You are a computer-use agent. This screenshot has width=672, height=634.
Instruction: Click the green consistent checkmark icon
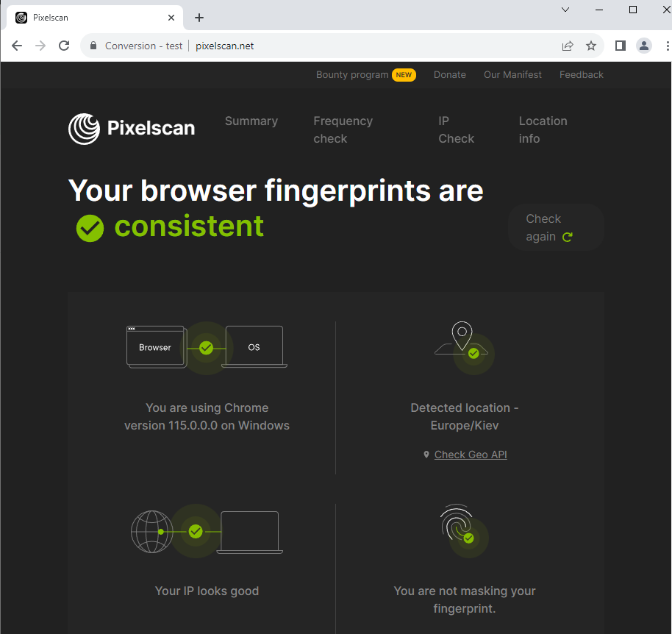(x=90, y=228)
